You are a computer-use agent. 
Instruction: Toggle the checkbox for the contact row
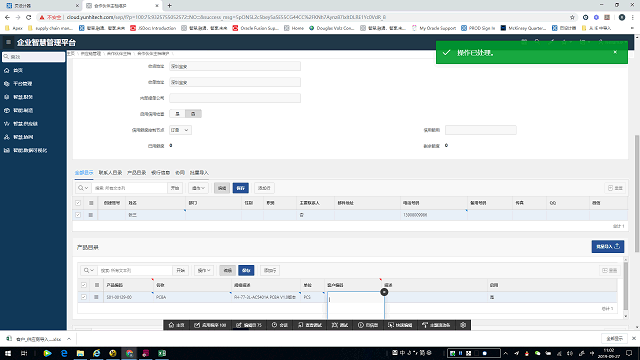(78, 215)
